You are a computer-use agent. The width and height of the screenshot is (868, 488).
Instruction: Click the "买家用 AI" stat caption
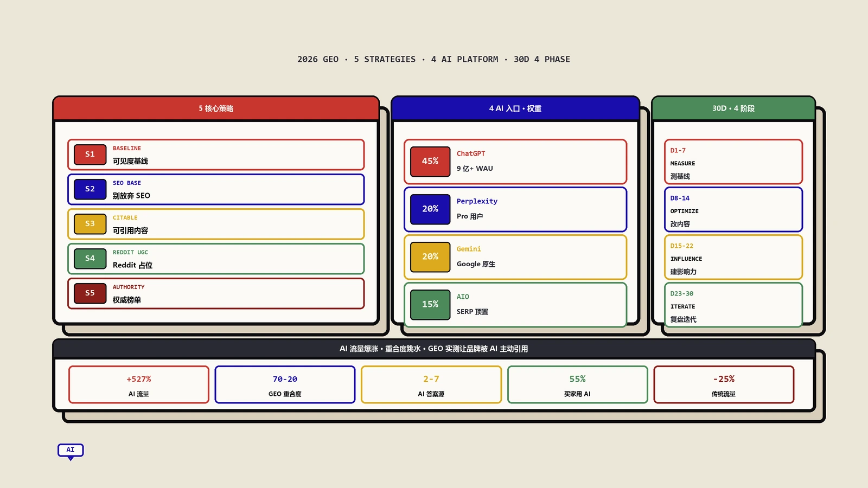(578, 394)
